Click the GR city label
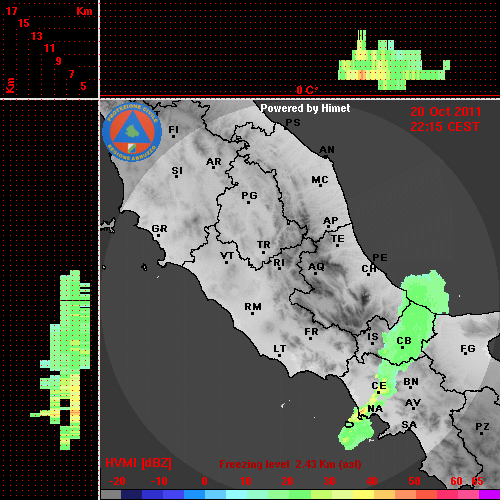This screenshot has height=500, width=500. point(159,229)
